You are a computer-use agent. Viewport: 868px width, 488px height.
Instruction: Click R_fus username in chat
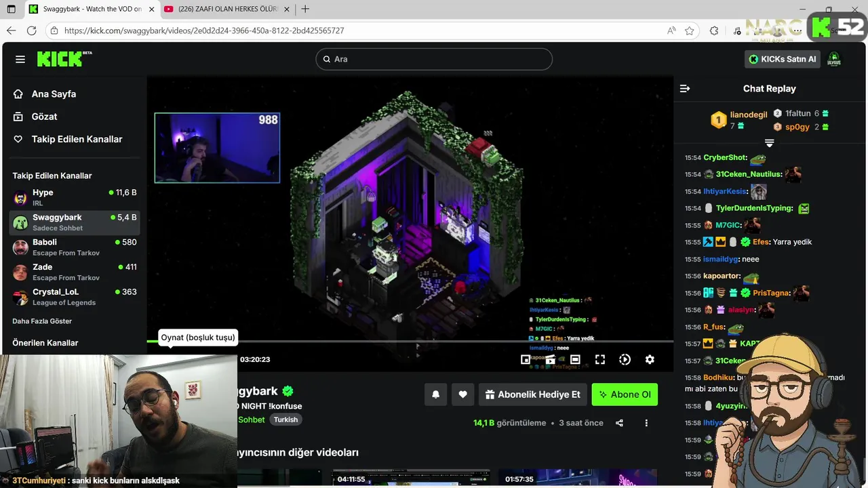click(x=714, y=327)
